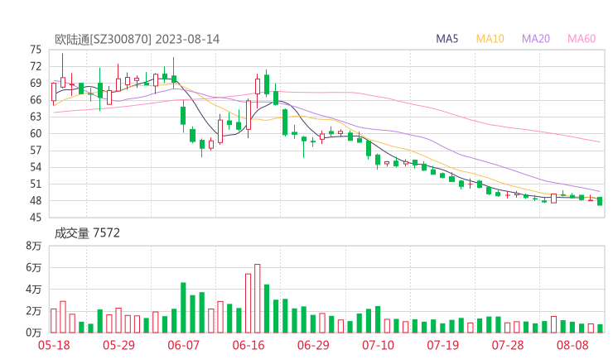Click the 63 price axis label

pyautogui.click(x=36, y=117)
